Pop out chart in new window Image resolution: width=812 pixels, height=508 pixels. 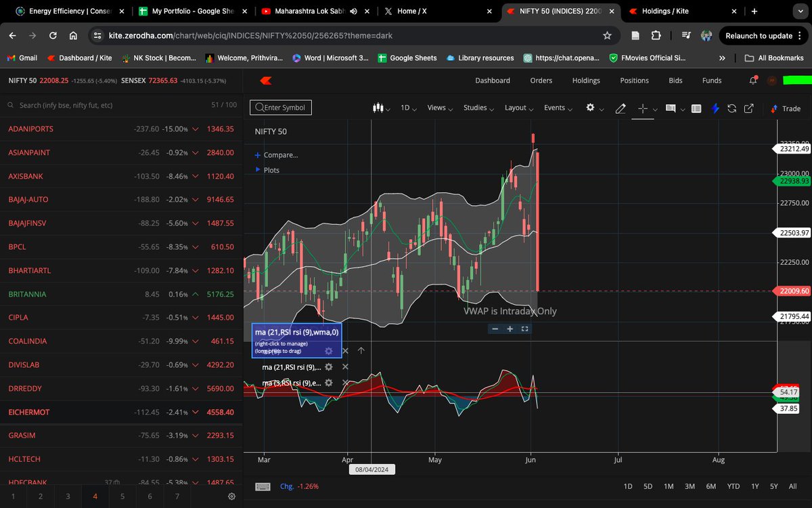click(x=749, y=108)
